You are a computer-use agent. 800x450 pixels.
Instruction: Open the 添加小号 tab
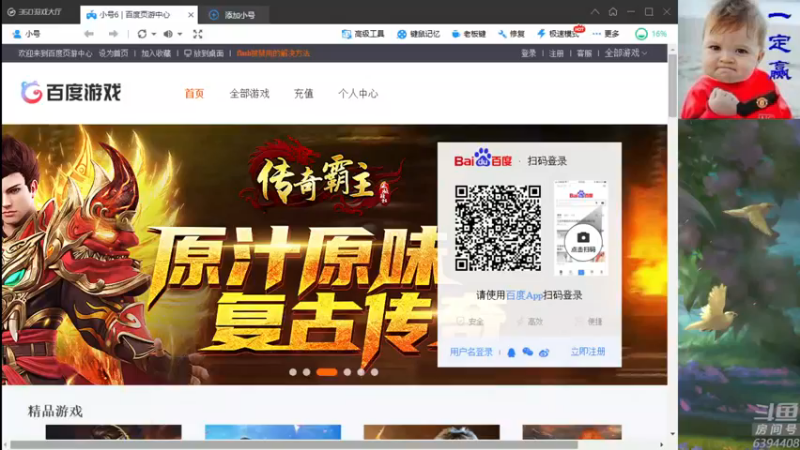click(x=232, y=15)
